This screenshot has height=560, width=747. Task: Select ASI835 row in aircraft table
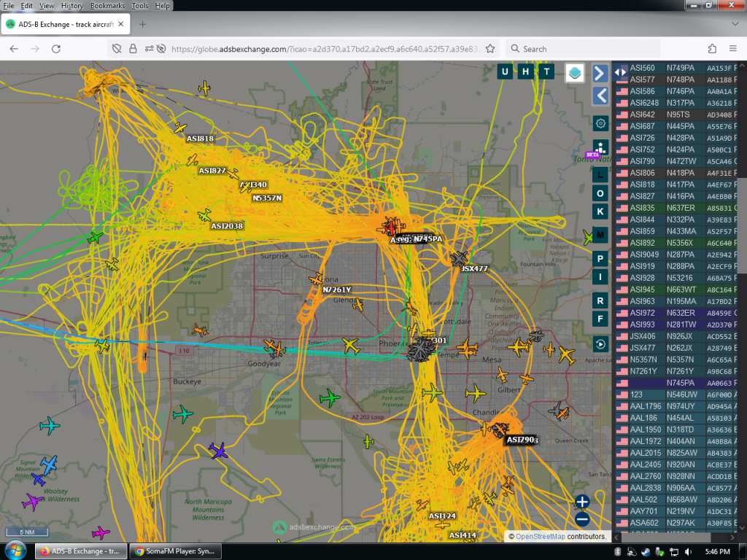coord(676,208)
